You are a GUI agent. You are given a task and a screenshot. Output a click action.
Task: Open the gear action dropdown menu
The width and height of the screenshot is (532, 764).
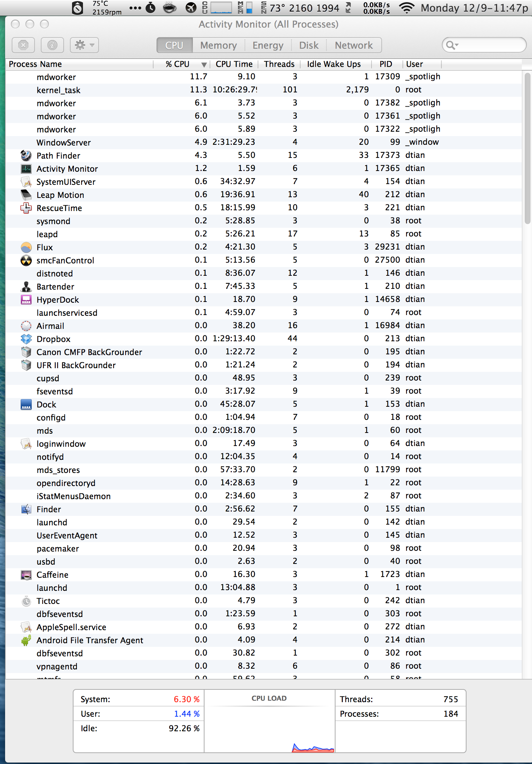click(x=84, y=45)
